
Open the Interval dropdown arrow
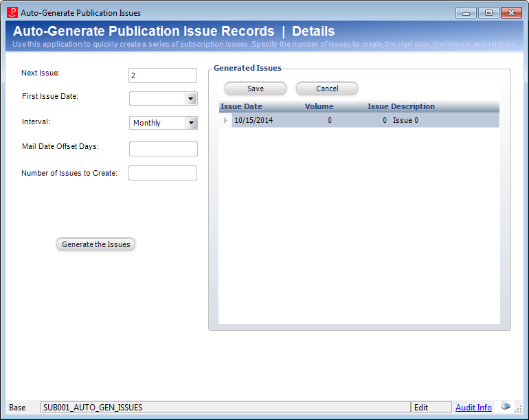191,123
